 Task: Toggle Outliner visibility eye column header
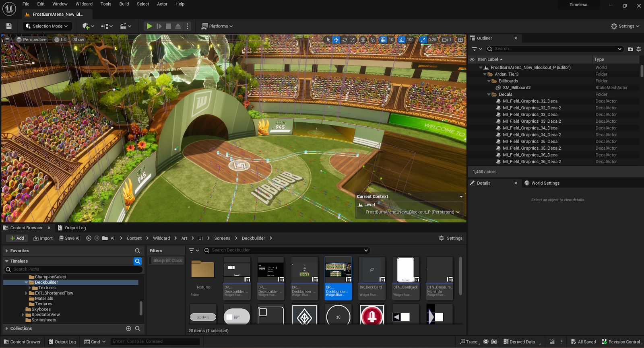(472, 60)
